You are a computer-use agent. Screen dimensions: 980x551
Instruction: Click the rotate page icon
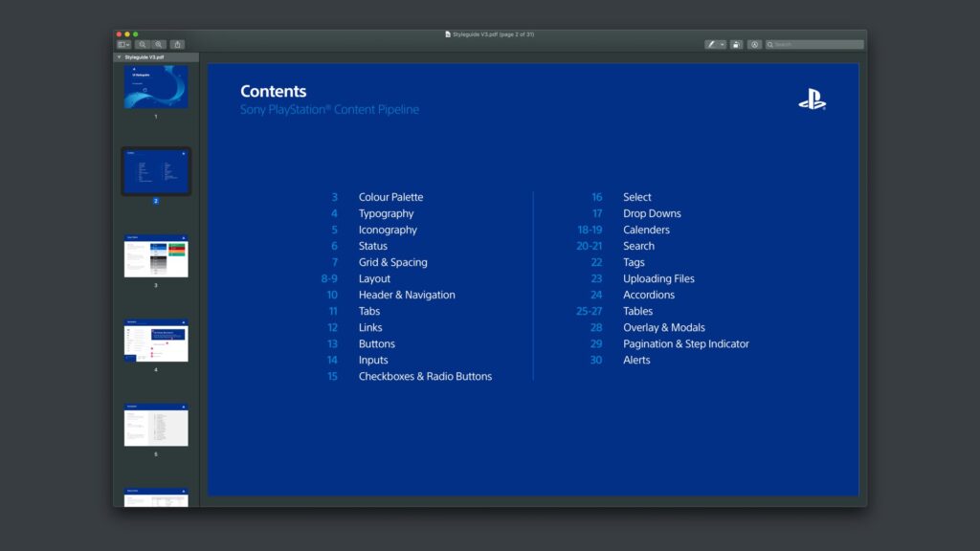[736, 44]
